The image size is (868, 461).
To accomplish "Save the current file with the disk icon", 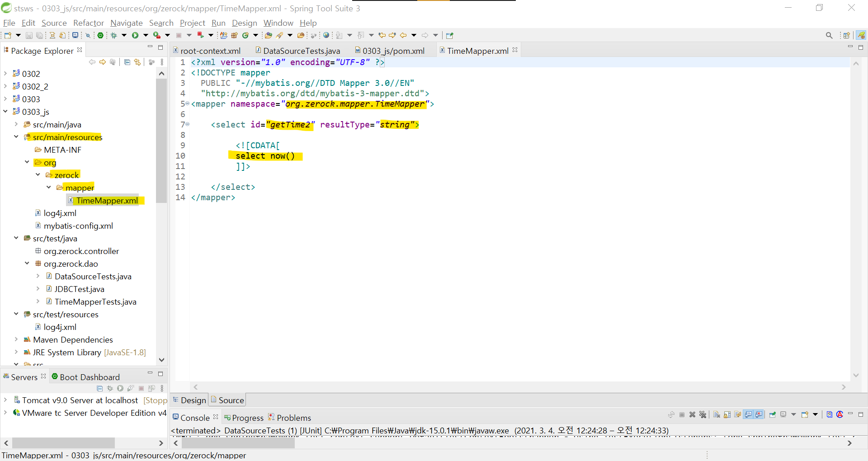I will coord(28,35).
